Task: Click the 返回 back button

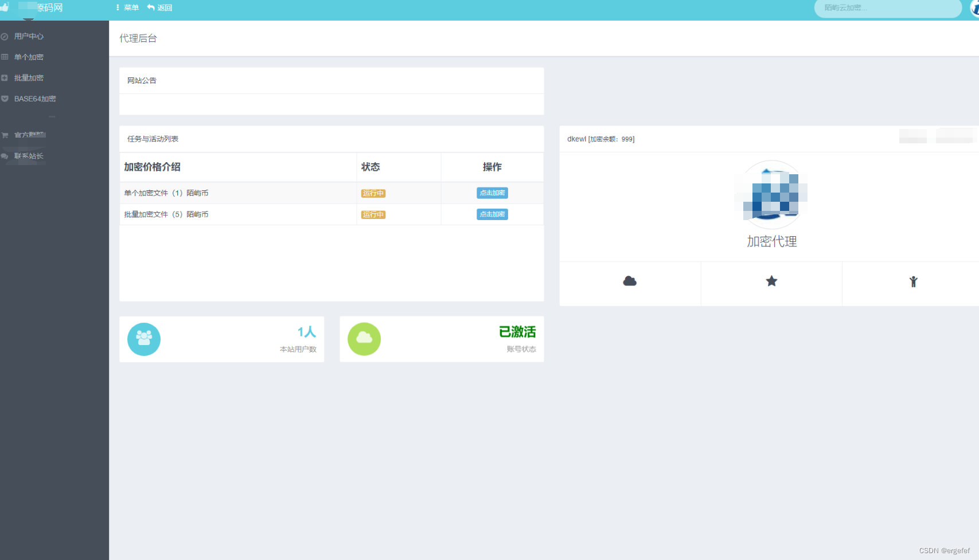Action: coord(160,8)
